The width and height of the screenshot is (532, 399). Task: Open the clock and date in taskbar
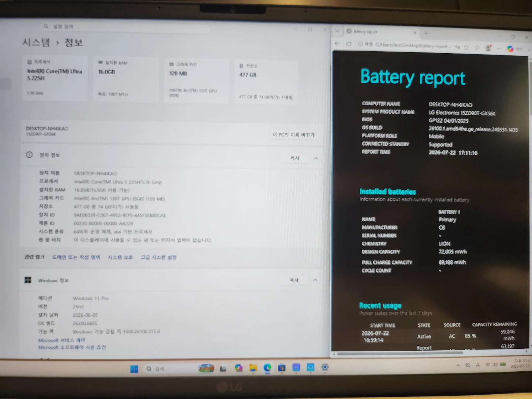(520, 363)
